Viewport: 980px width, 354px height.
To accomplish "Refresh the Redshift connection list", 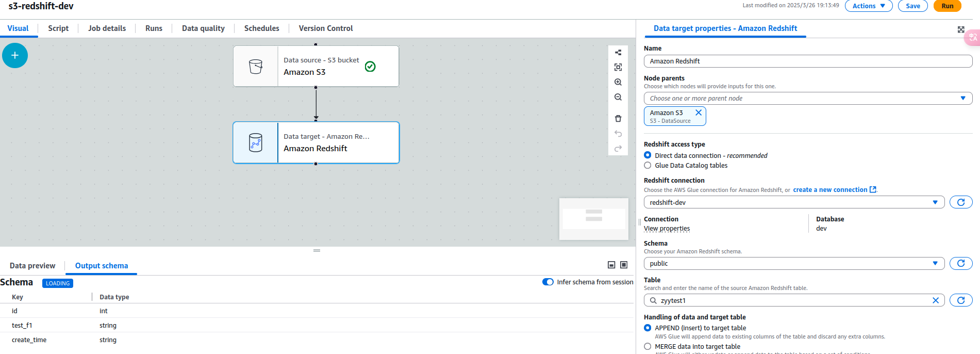I will (x=961, y=202).
